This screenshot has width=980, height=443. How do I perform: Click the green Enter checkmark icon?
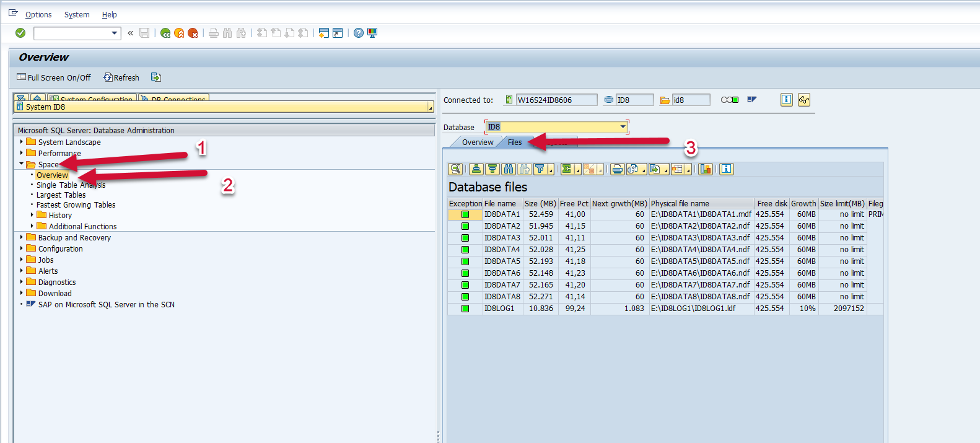tap(20, 33)
